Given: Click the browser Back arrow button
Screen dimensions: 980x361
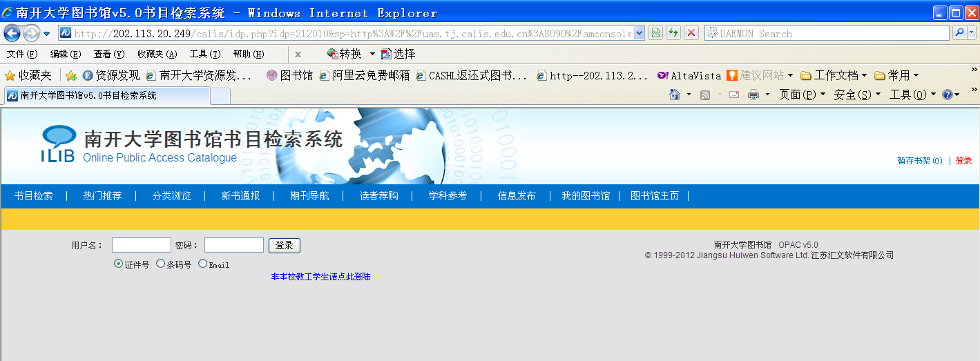Looking at the screenshot, I should point(12,33).
